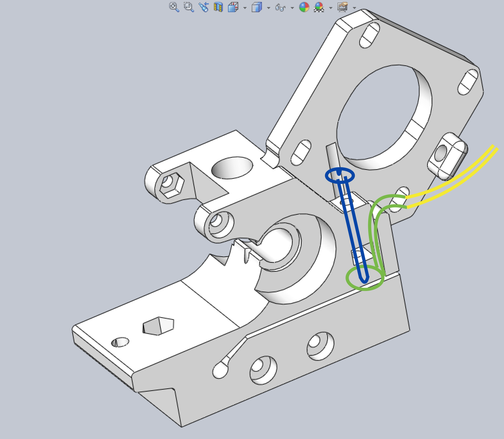Open Edit Appearance color ball
The image size is (504, 439).
(x=304, y=7)
